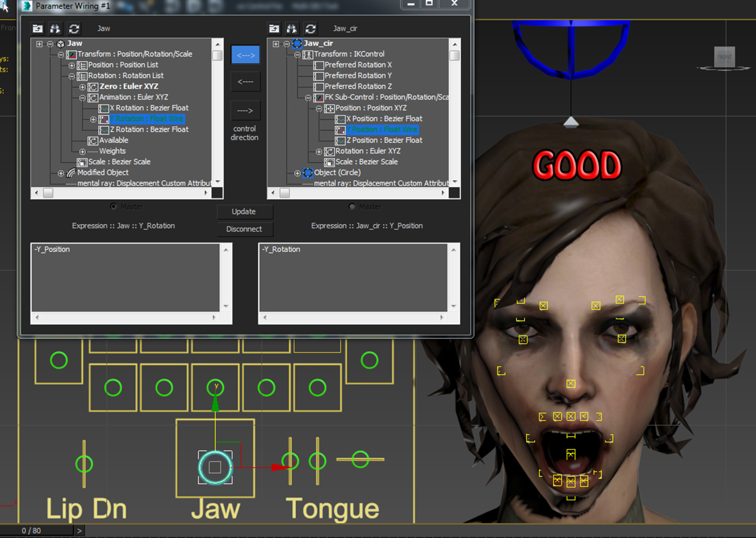Select two-way connection direction button
756x538 pixels.
point(245,55)
